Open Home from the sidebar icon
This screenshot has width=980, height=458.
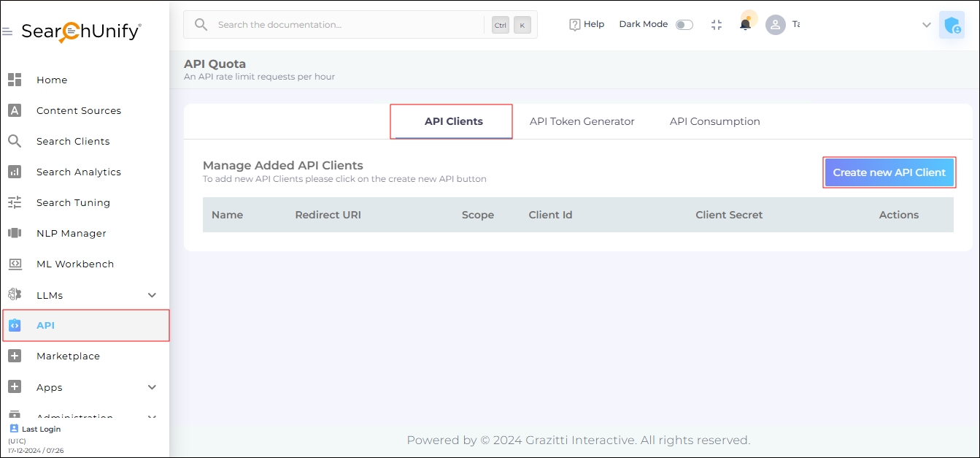point(15,80)
